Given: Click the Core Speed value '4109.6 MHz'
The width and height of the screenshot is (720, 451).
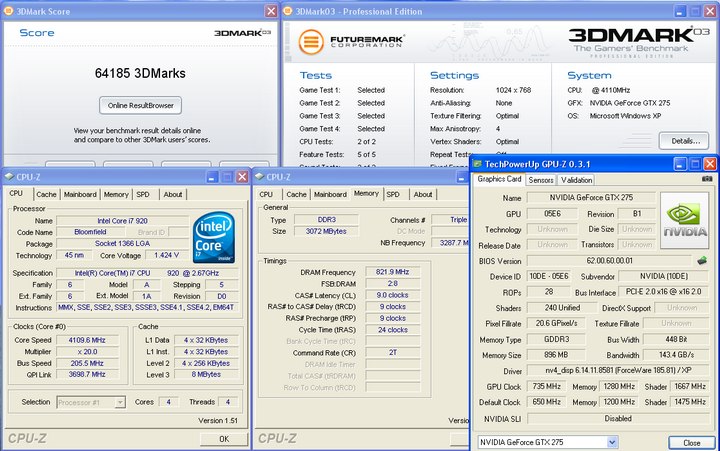Looking at the screenshot, I should click(x=87, y=340).
